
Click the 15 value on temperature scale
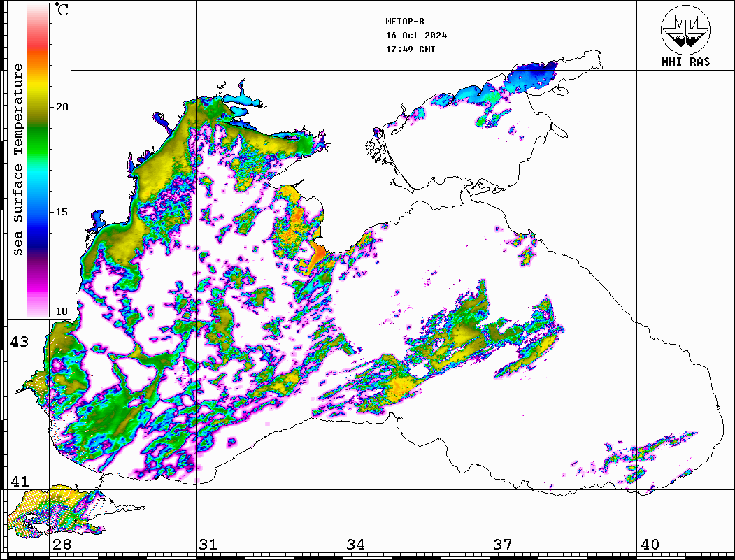coord(62,212)
